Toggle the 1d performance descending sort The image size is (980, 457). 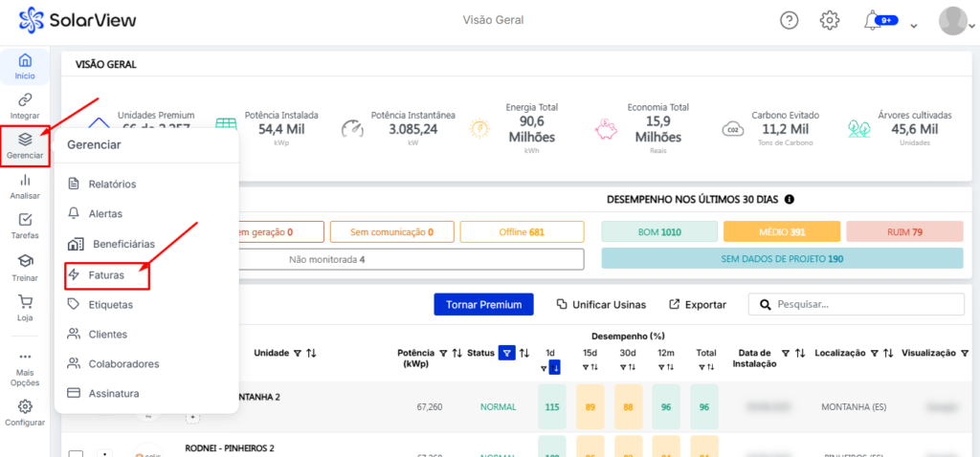pyautogui.click(x=555, y=367)
